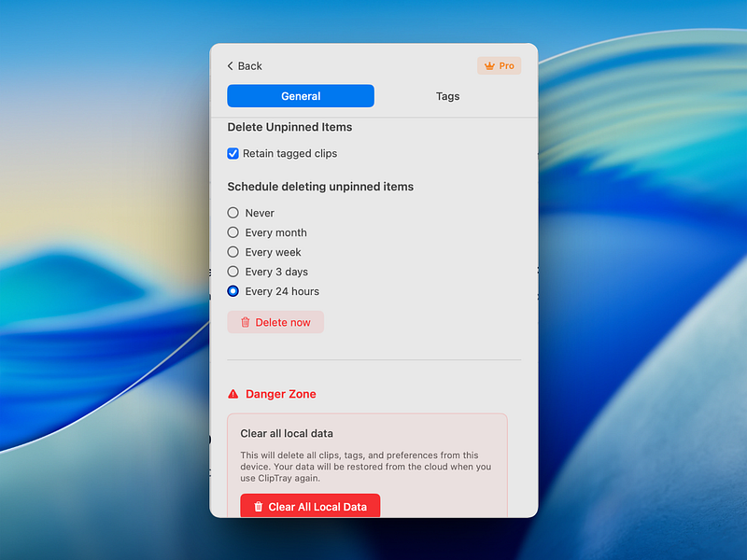Click the trash icon in Delete now

click(246, 322)
